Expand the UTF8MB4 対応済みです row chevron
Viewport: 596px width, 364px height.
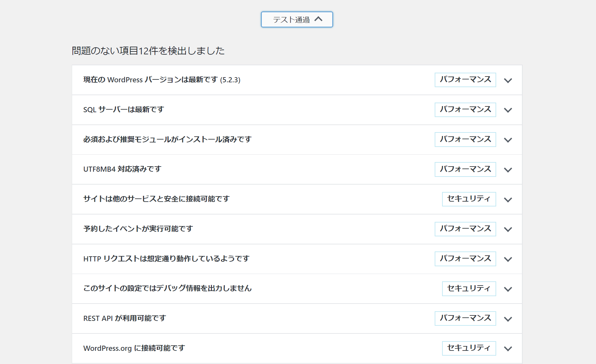click(508, 170)
